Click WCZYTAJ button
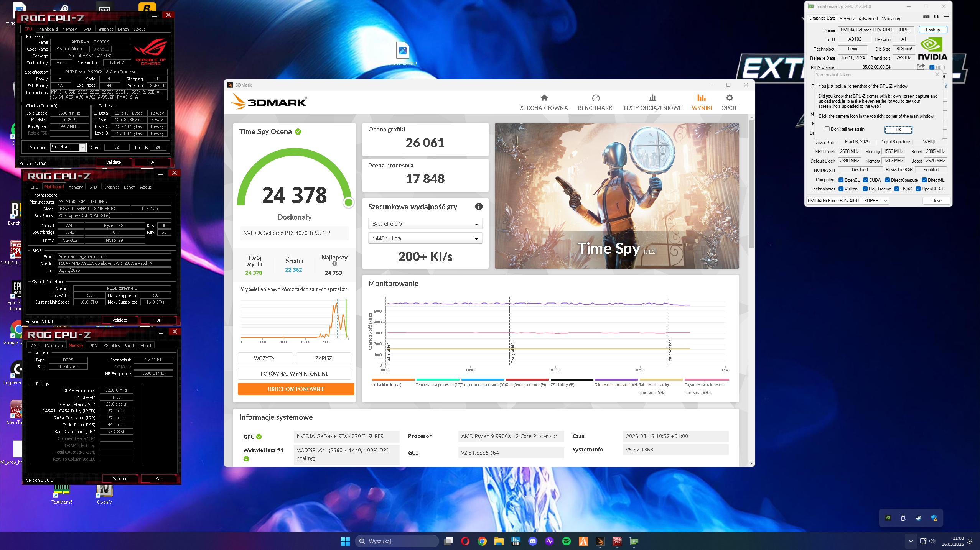The width and height of the screenshot is (980, 550). point(265,358)
